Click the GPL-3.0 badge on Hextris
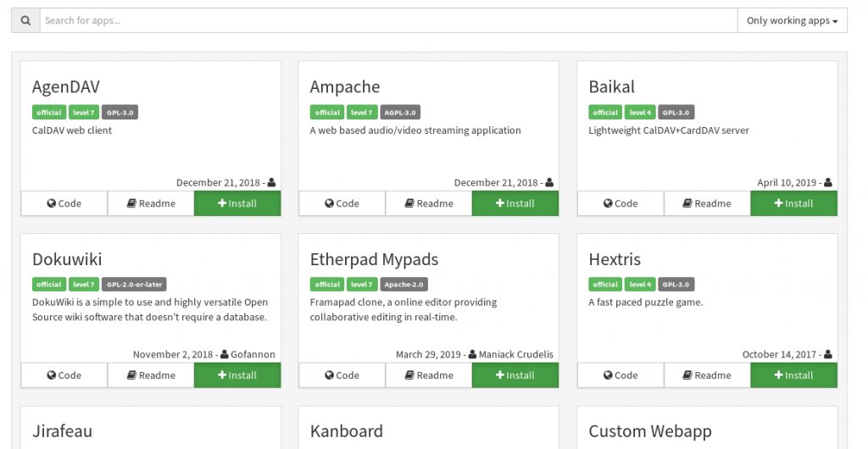 [x=676, y=284]
